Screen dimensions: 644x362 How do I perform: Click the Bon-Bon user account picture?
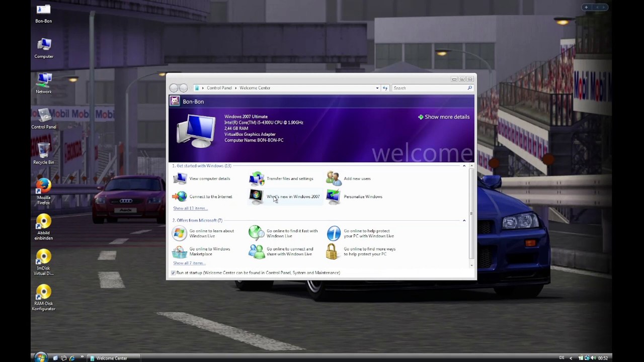(175, 102)
